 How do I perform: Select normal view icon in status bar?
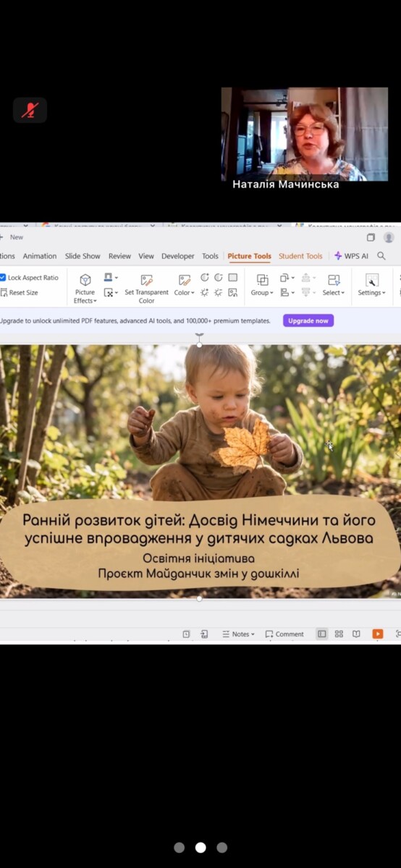[321, 634]
